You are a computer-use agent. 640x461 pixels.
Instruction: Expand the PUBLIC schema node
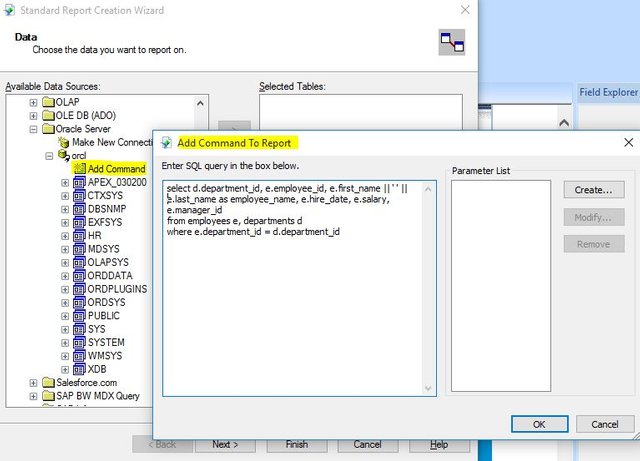(x=65, y=316)
